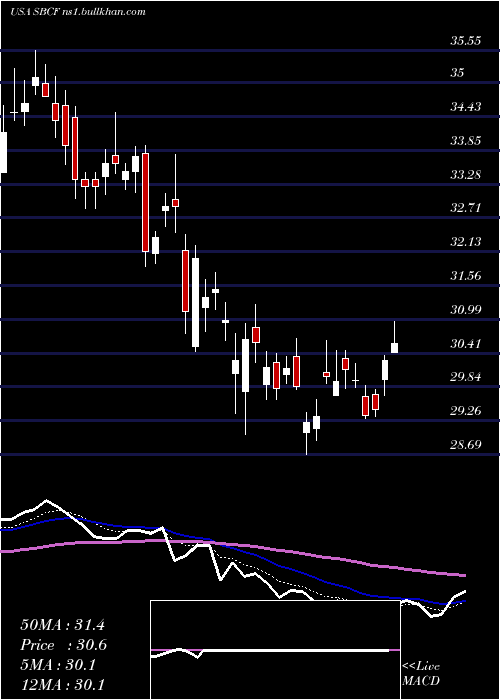Viewport: 500px width, 700px height.
Task: Click the last white candlestick near 30.41
Action: (x=395, y=348)
